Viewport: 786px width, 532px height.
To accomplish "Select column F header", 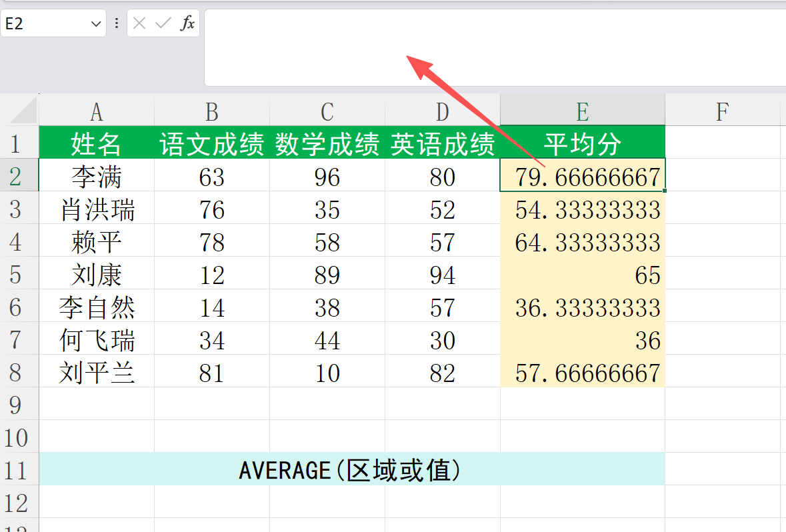I will point(722,111).
